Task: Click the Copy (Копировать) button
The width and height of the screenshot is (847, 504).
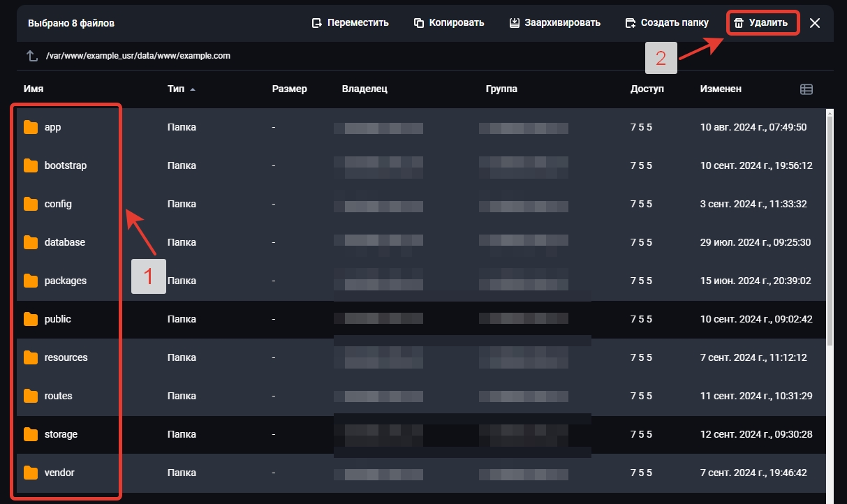Action: tap(449, 23)
